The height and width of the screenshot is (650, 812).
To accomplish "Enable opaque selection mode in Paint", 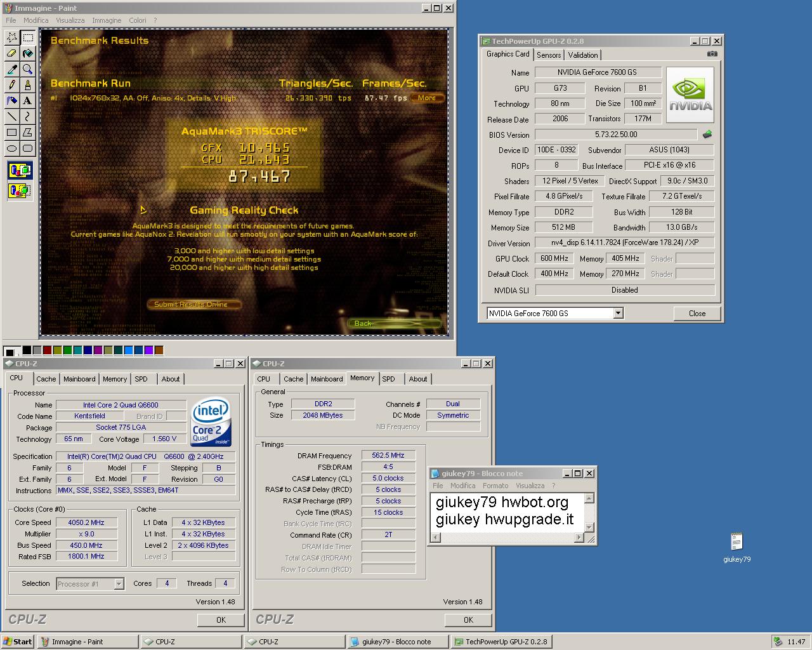I will [x=20, y=171].
